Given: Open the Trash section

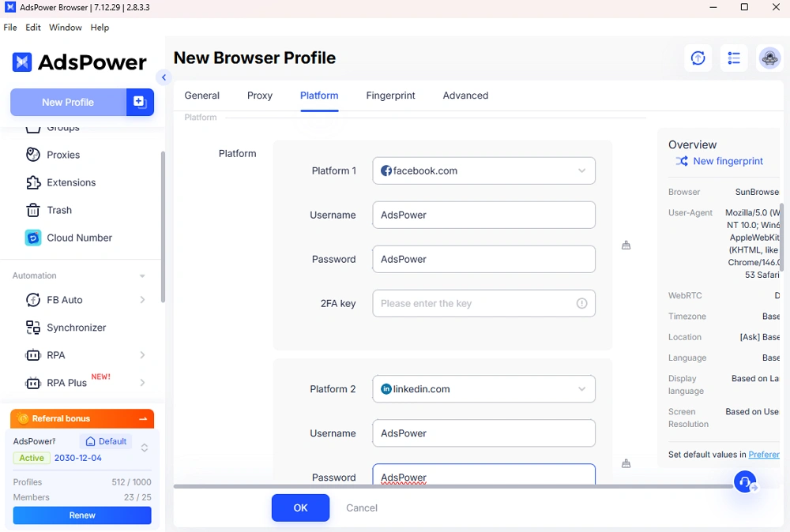Looking at the screenshot, I should pos(58,210).
